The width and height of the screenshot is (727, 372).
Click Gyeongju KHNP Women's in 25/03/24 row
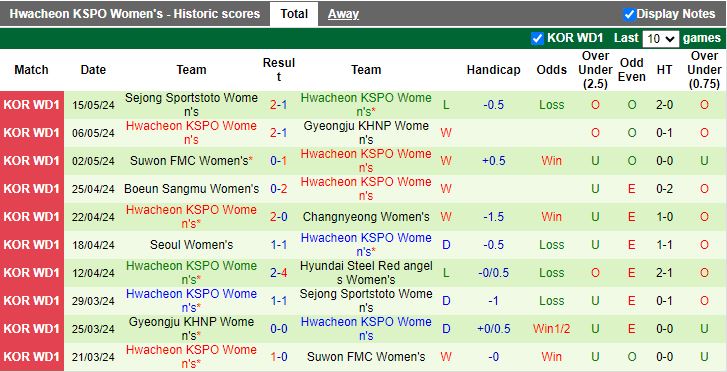coord(191,329)
